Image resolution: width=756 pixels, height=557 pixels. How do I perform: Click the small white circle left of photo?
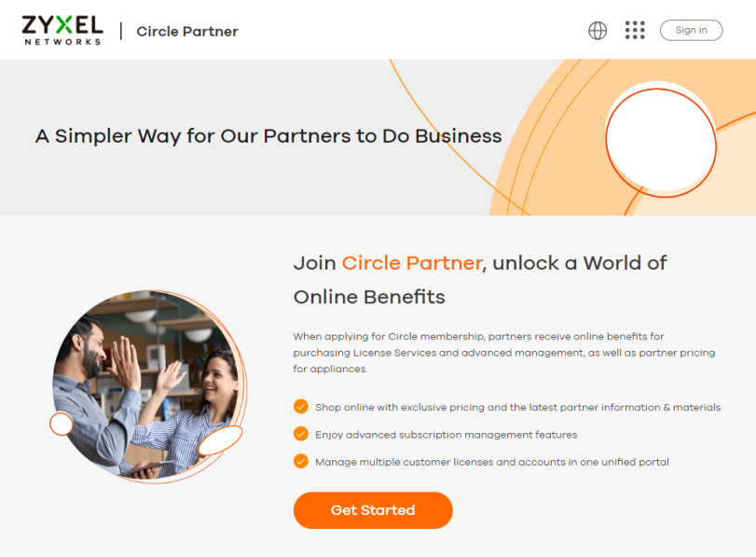[x=62, y=424]
